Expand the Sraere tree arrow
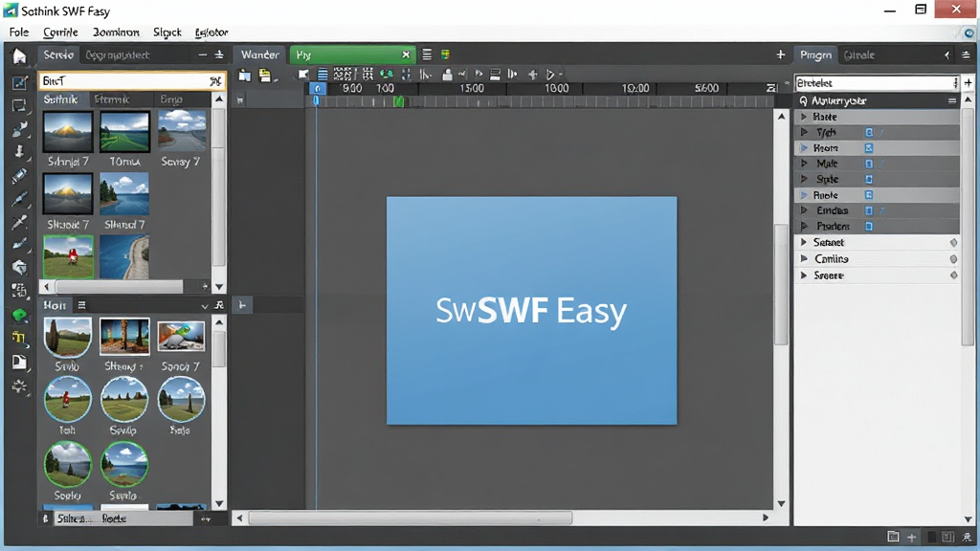 coord(804,275)
